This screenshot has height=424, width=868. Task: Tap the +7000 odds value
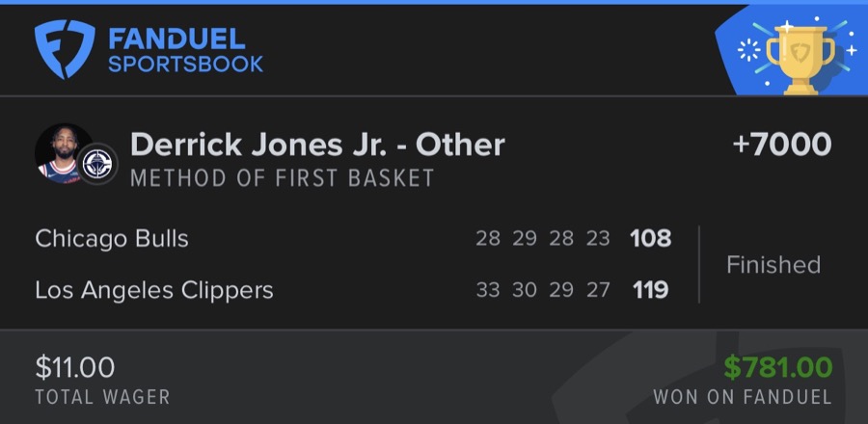781,145
